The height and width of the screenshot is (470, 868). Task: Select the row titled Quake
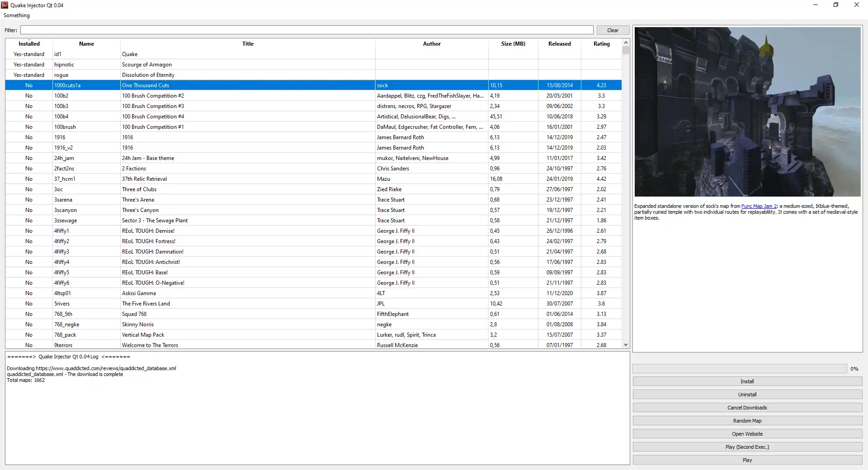[x=313, y=54]
